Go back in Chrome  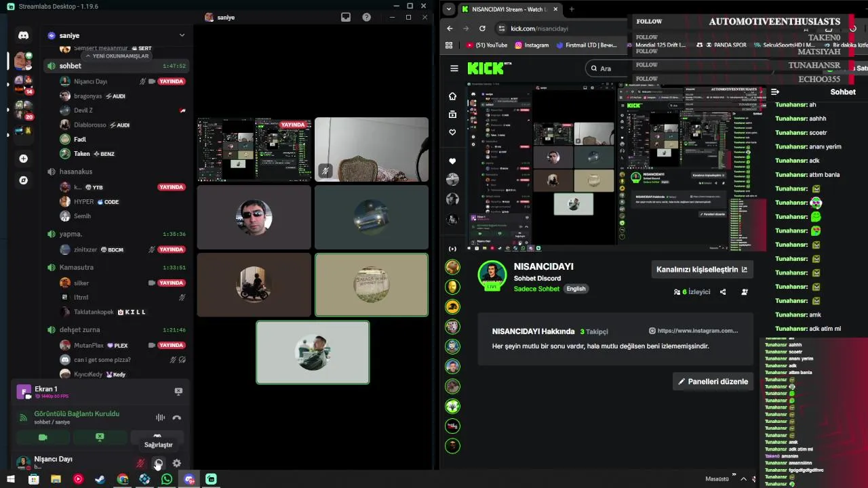tap(450, 28)
